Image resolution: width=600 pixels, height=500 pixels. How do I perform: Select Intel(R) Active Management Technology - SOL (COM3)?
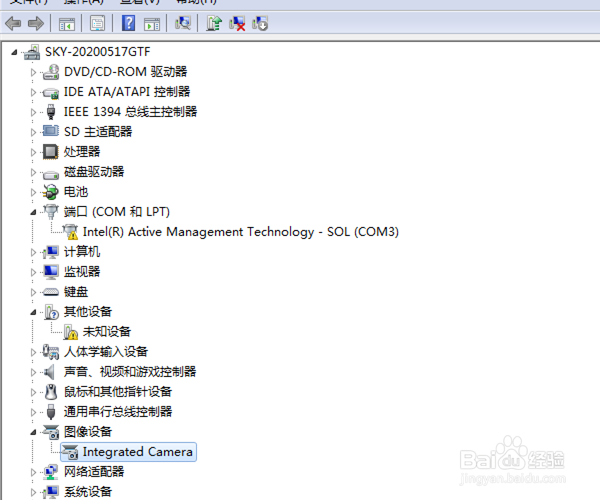(241, 232)
